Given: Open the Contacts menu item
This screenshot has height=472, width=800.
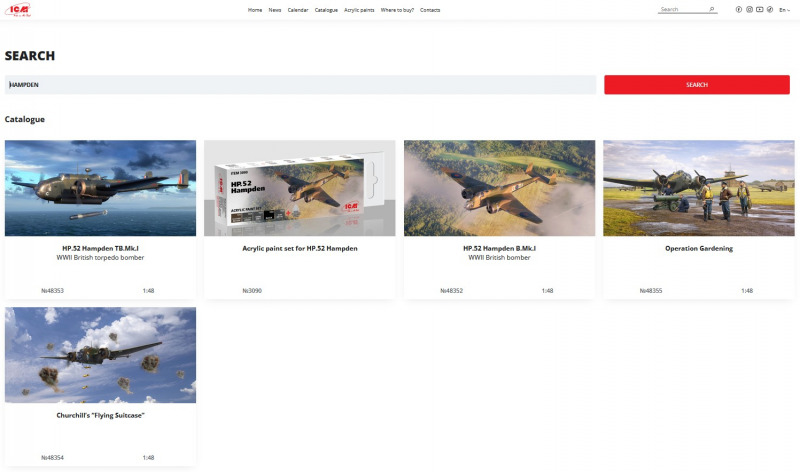Looking at the screenshot, I should [x=430, y=10].
